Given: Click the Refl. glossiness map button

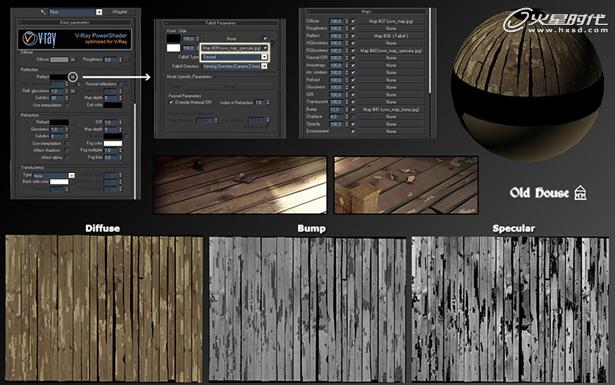Looking at the screenshot, I should tap(73, 91).
